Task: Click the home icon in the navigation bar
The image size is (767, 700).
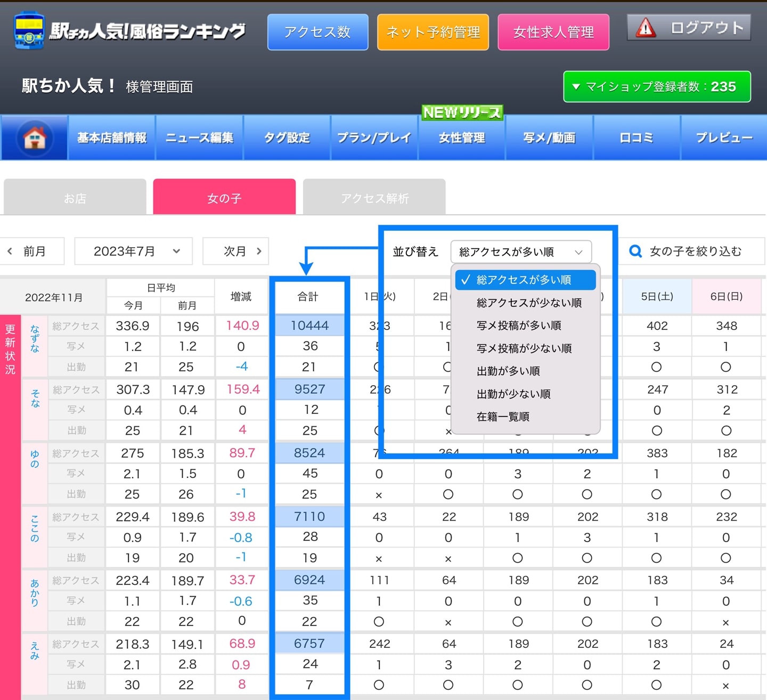Action: point(34,137)
